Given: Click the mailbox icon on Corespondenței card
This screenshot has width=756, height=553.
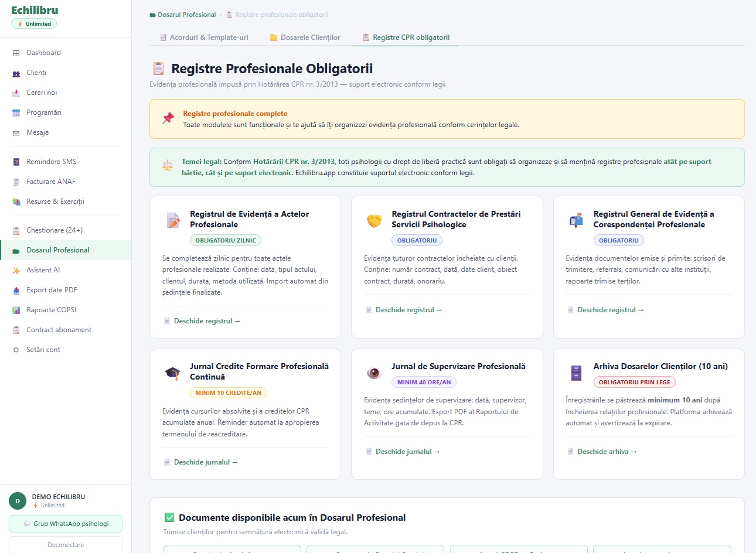Looking at the screenshot, I should coord(576,220).
